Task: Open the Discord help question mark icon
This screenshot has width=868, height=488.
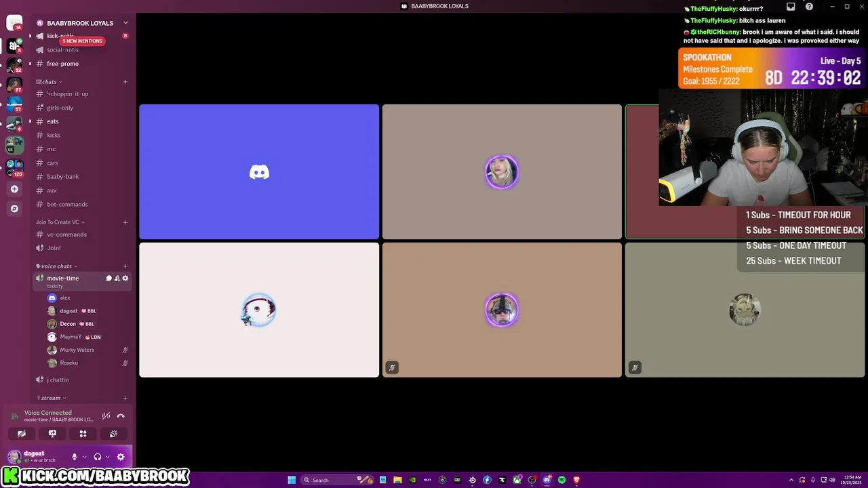Action: (809, 7)
